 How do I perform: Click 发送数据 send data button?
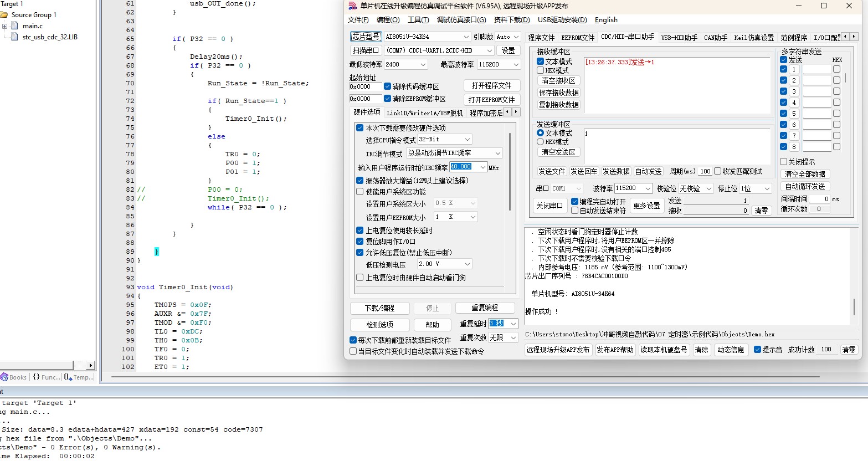pyautogui.click(x=617, y=171)
